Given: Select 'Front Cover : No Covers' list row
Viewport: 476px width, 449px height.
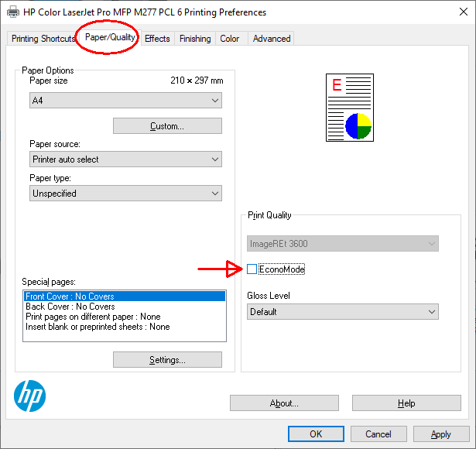Looking at the screenshot, I should coord(125,296).
